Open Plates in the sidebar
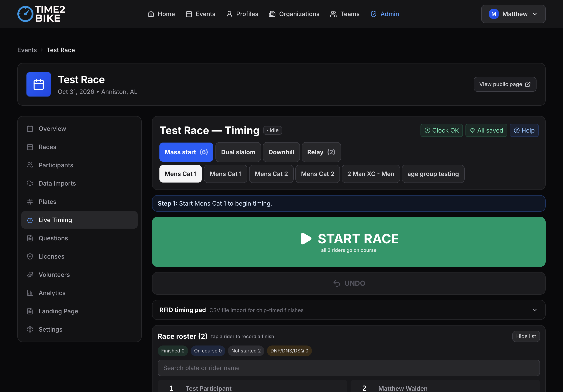This screenshot has height=392, width=563. (x=79, y=202)
